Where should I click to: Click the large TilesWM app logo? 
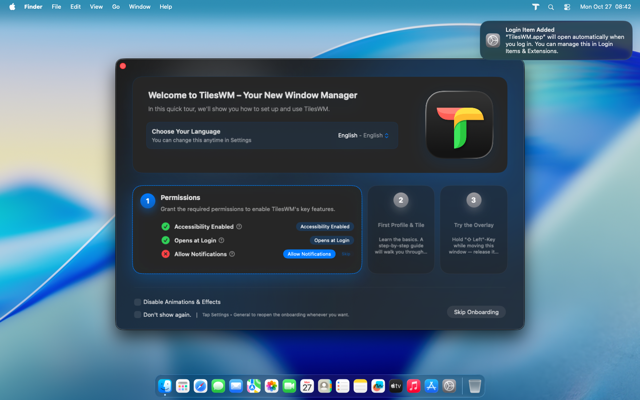[x=459, y=124]
